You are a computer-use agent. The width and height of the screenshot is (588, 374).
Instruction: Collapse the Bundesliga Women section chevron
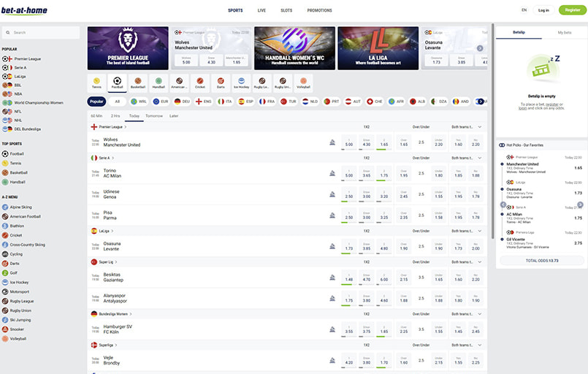pos(480,314)
